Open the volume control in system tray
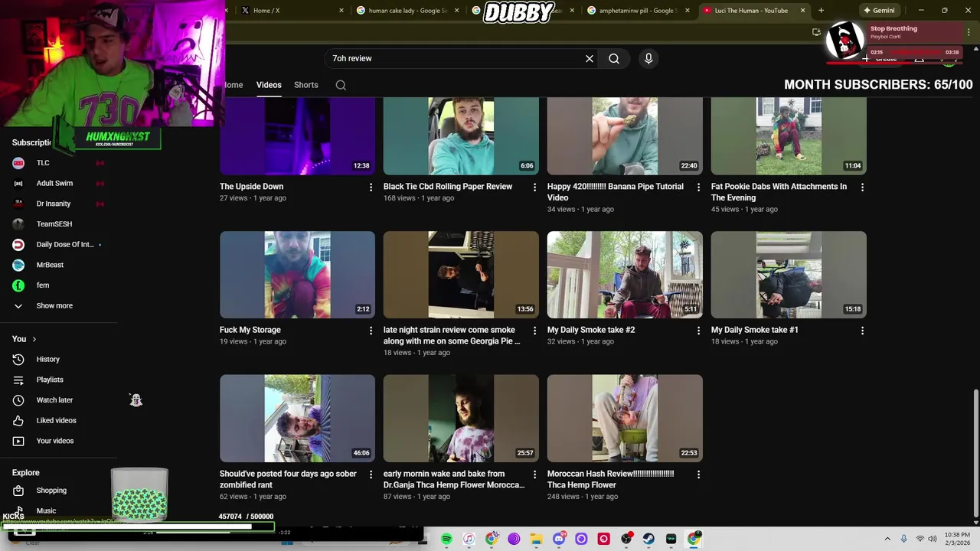The width and height of the screenshot is (980, 551). click(x=933, y=539)
